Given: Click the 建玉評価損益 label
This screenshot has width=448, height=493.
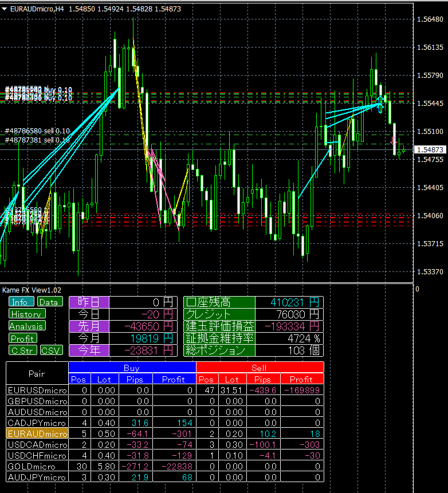Looking at the screenshot, I should tap(219, 326).
